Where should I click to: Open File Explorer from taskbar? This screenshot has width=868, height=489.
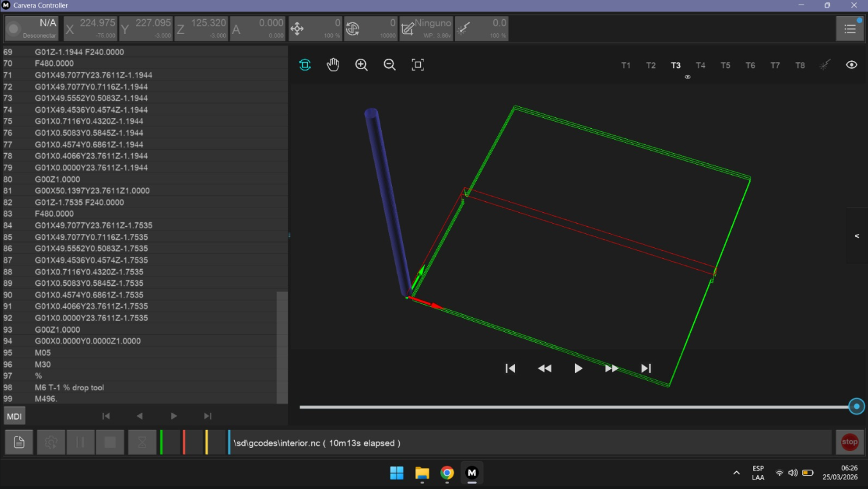[x=422, y=473]
